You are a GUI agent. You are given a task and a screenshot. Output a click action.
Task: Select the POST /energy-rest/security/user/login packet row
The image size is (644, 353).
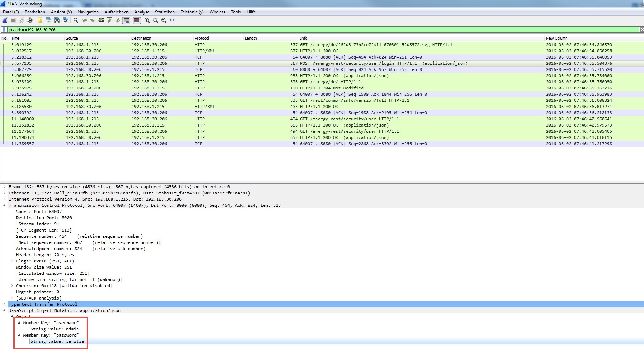254,63
